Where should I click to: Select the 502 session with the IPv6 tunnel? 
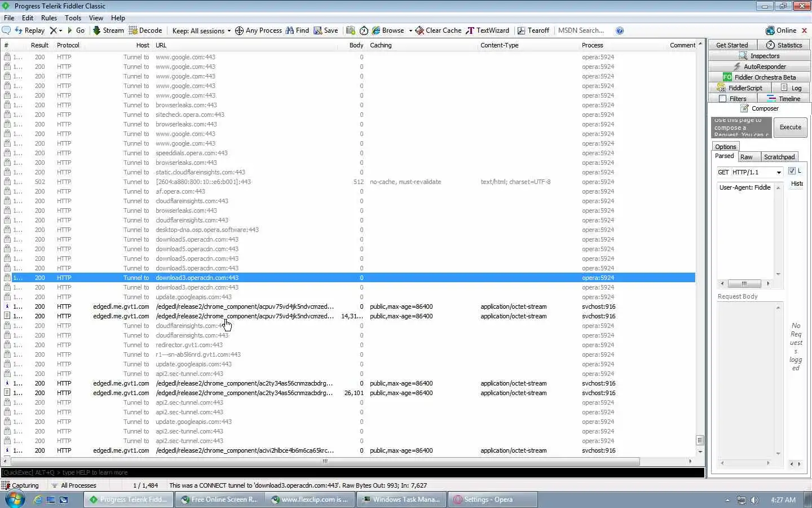click(348, 182)
